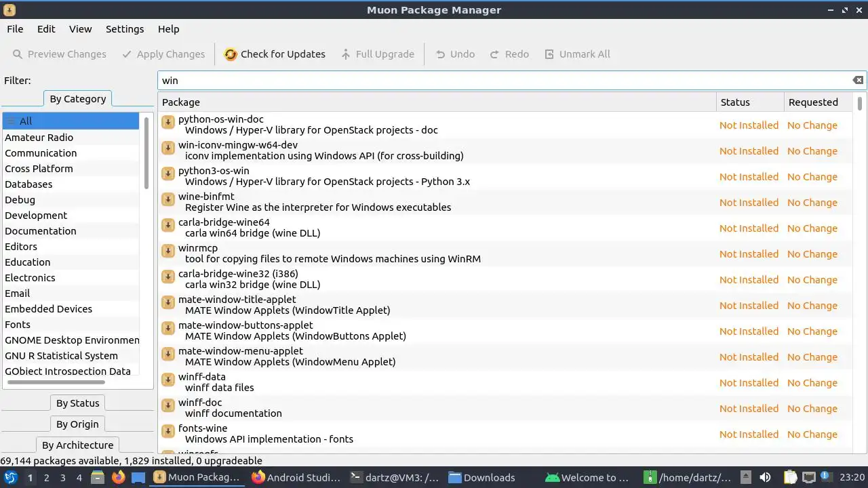This screenshot has width=868, height=488.
Task: Click the package icon for carla-bridge-wine64
Action: click(168, 225)
